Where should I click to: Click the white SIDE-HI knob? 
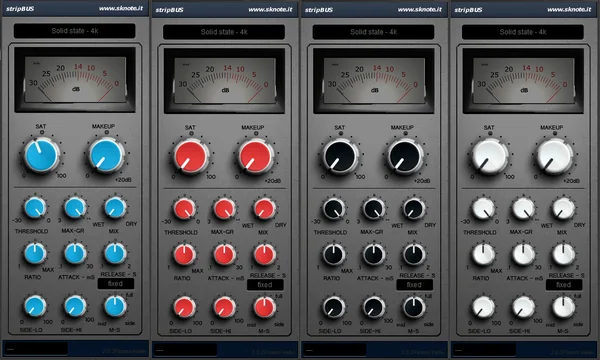pyautogui.click(x=523, y=307)
